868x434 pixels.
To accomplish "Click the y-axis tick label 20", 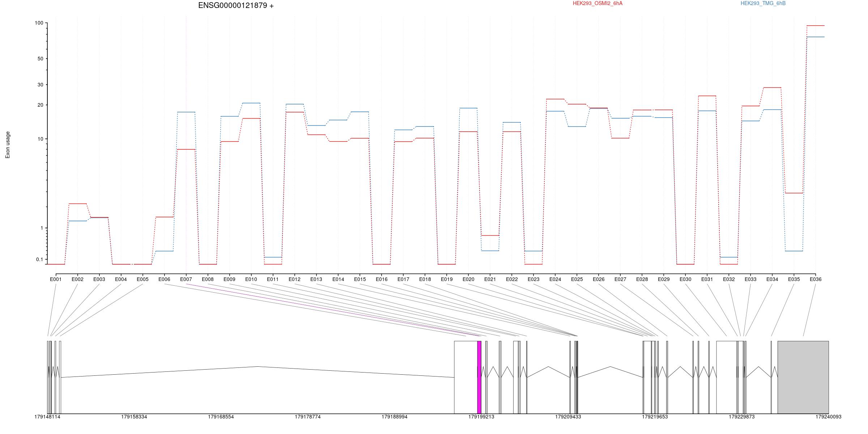I will coord(40,105).
